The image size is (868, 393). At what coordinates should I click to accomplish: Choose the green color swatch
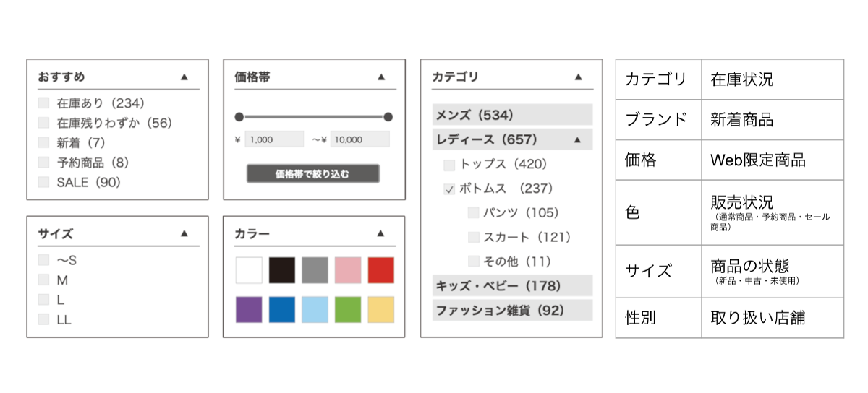pos(348,309)
